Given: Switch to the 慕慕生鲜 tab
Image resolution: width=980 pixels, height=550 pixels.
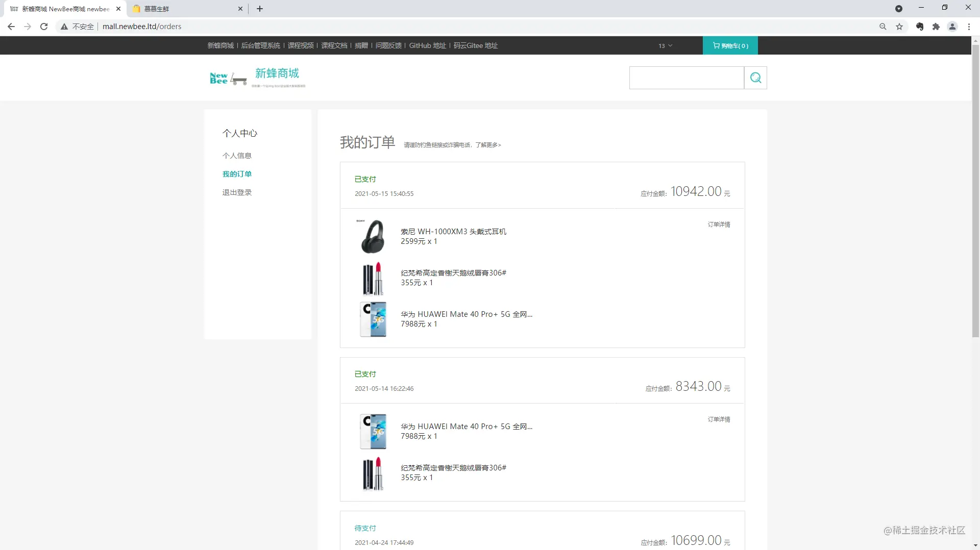Looking at the screenshot, I should point(187,9).
